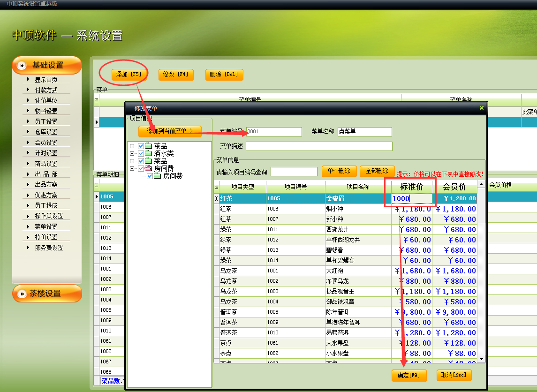
Task: Click the 基础设置 round arrow icon
Action: click(22, 66)
